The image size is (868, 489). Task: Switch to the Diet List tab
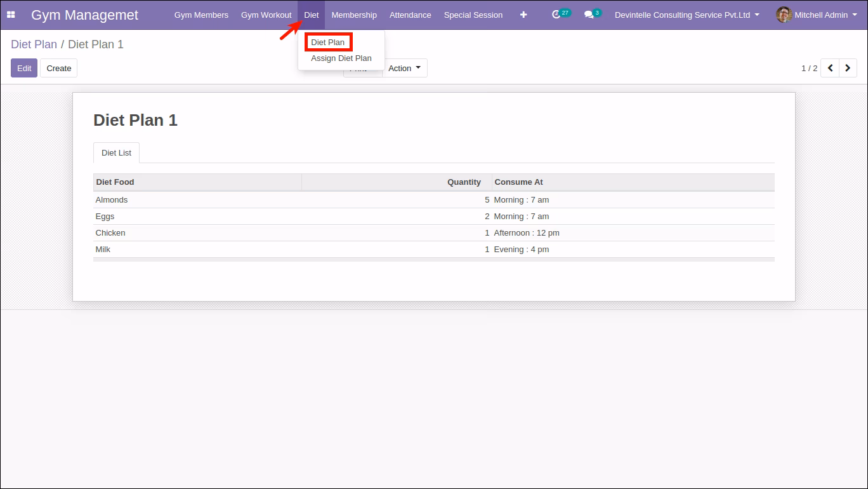(x=117, y=153)
